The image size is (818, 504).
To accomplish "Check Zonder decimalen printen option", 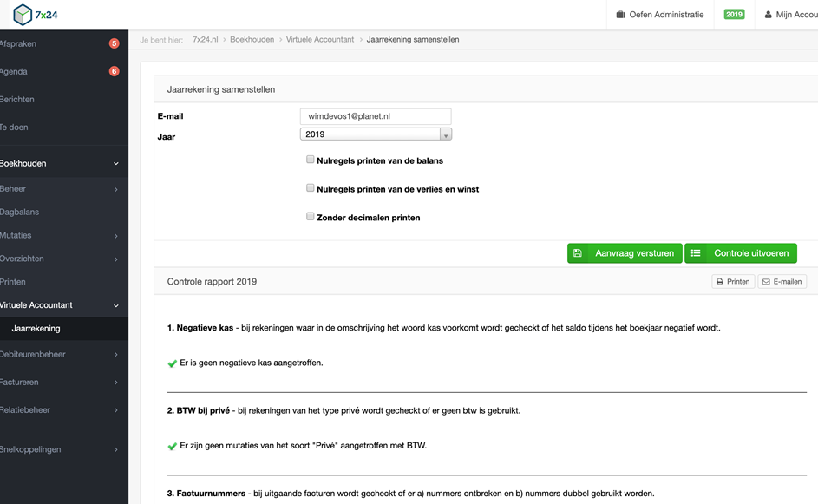I will [x=311, y=217].
